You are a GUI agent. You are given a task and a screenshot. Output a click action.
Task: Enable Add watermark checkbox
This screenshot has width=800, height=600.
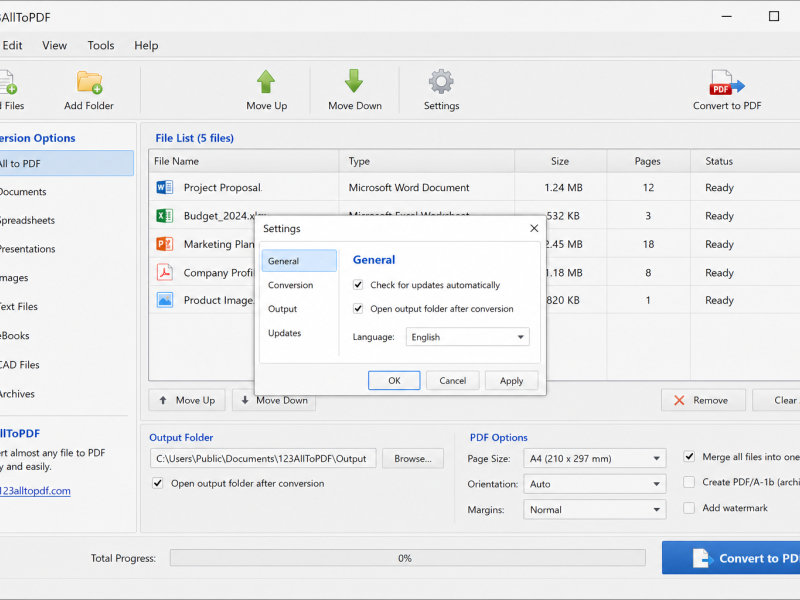click(x=689, y=508)
